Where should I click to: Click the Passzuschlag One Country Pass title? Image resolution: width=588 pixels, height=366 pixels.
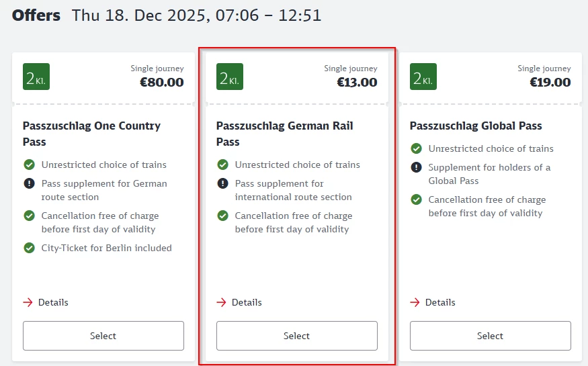pos(91,134)
